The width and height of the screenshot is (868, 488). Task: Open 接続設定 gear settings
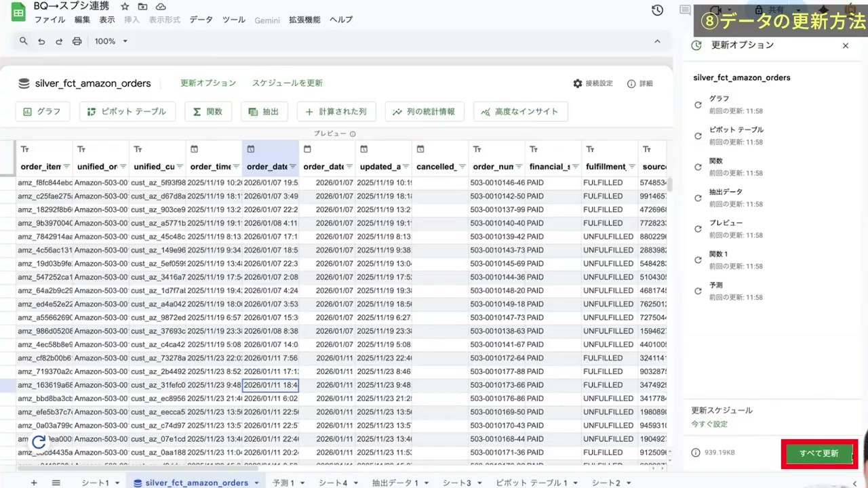[593, 83]
